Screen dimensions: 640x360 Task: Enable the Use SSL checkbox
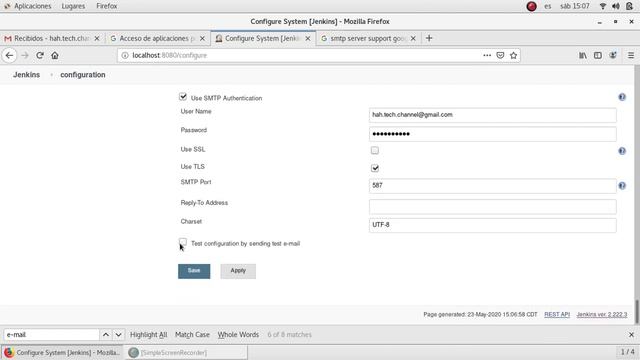point(375,151)
